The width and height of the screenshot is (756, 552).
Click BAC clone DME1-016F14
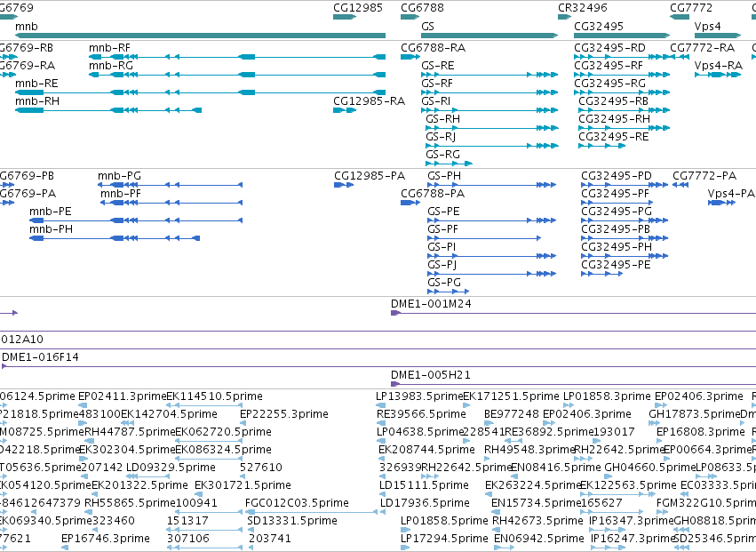[379, 367]
